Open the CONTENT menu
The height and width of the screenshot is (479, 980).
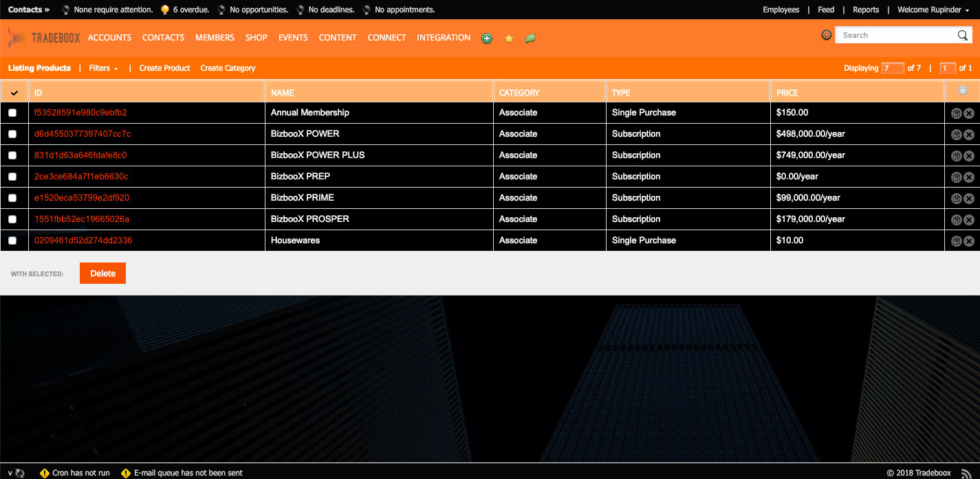pyautogui.click(x=338, y=38)
